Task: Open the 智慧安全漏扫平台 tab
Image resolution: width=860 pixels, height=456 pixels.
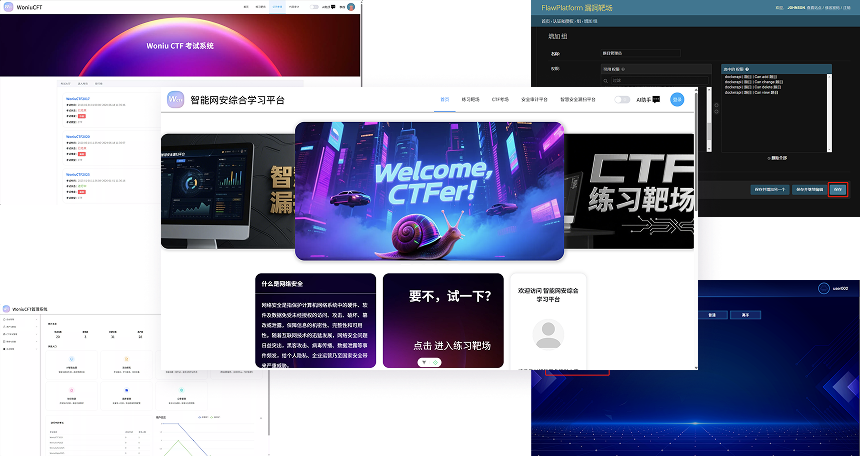Action: (578, 100)
